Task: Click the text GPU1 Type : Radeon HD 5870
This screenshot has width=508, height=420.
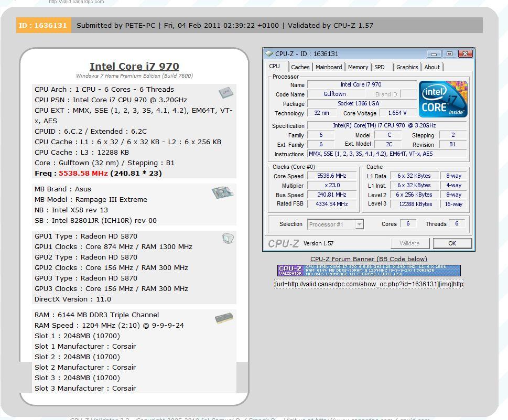Action: pos(86,236)
